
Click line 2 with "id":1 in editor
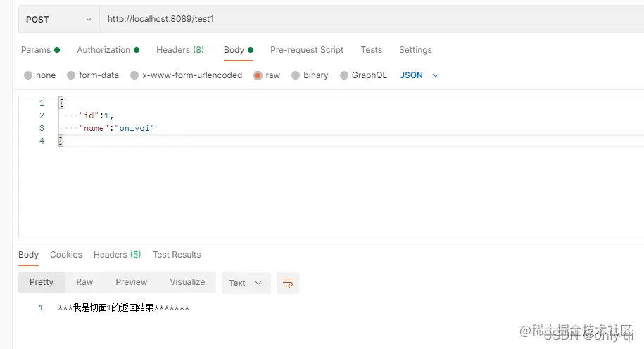[x=96, y=115]
